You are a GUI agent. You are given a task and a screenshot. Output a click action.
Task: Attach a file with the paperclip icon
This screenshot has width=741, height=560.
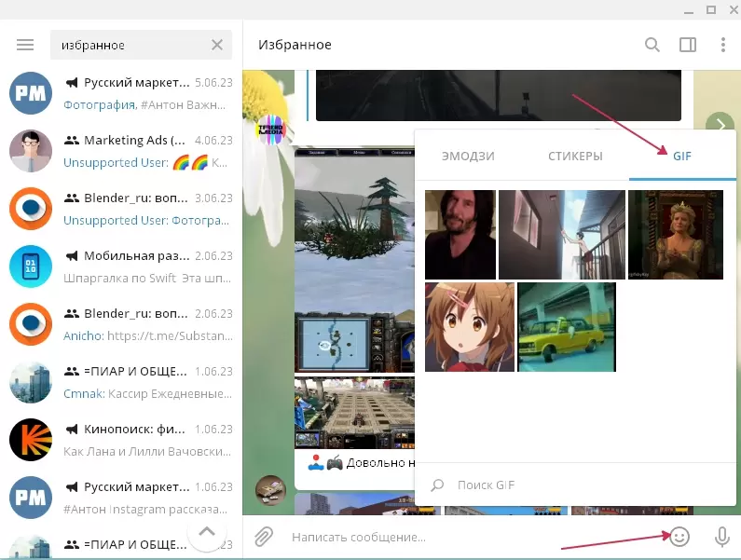click(265, 537)
